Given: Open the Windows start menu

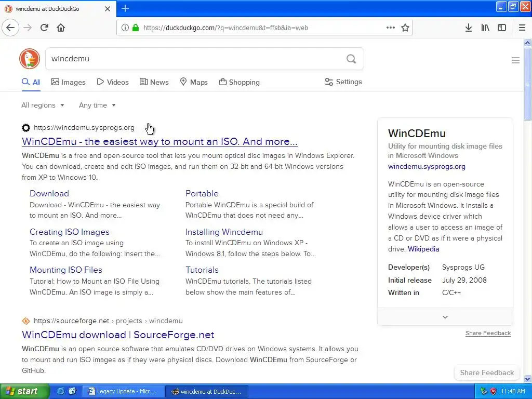Looking at the screenshot, I should (24, 391).
